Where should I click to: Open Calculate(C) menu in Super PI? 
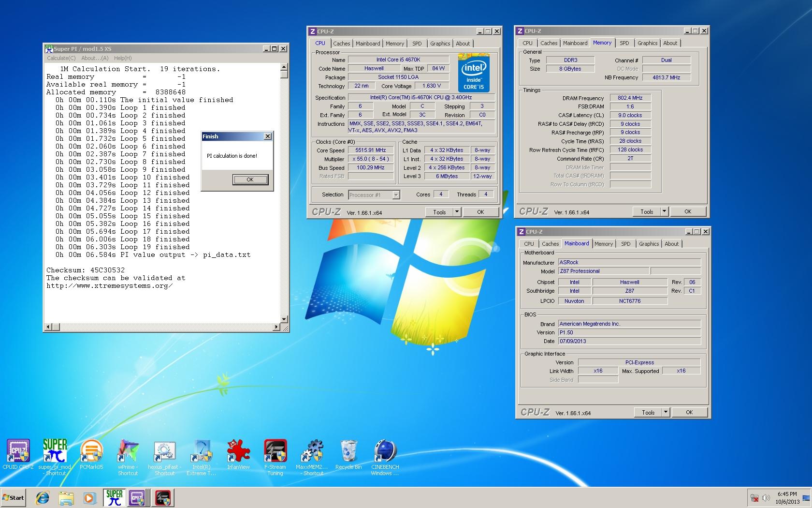(61, 58)
